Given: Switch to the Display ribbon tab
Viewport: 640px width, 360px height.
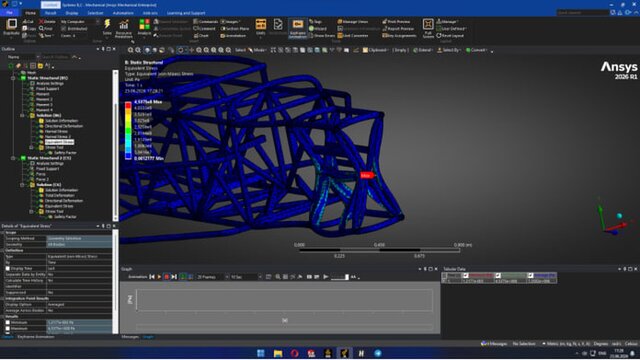Looking at the screenshot, I should tap(72, 13).
